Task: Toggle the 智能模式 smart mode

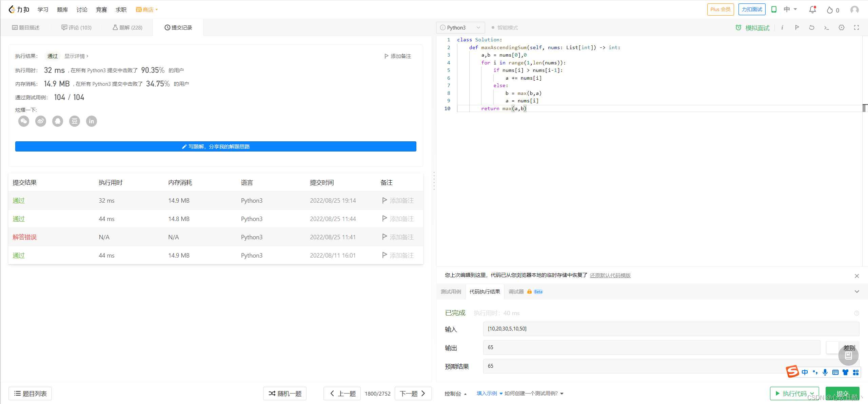Action: (x=505, y=27)
